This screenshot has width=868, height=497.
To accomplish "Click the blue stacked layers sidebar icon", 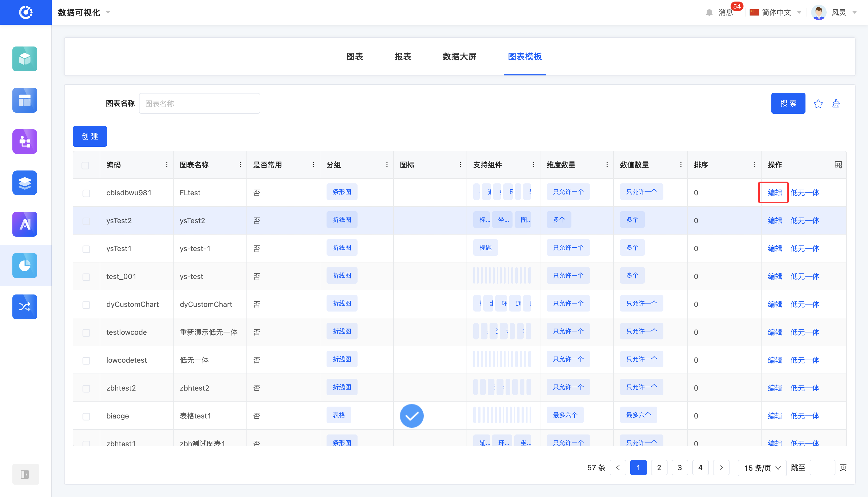I will pos(25,183).
